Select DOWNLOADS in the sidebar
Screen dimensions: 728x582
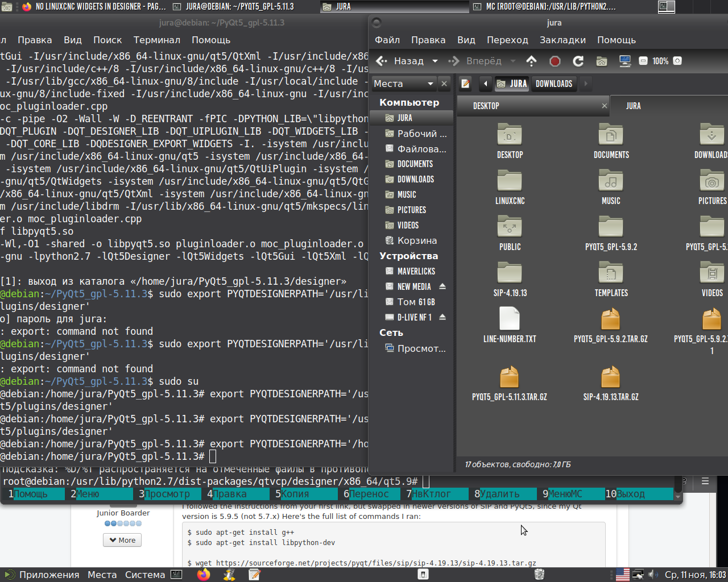click(x=411, y=179)
